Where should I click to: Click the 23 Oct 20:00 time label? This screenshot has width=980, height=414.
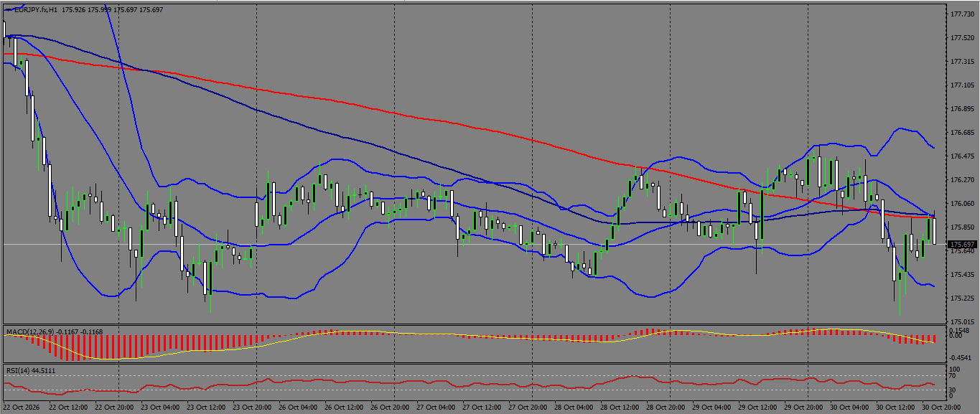pos(253,407)
